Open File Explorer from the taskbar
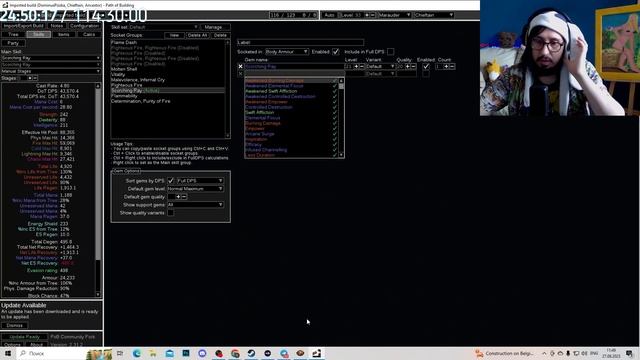Viewport: 640px width, 360px height. click(x=153, y=353)
